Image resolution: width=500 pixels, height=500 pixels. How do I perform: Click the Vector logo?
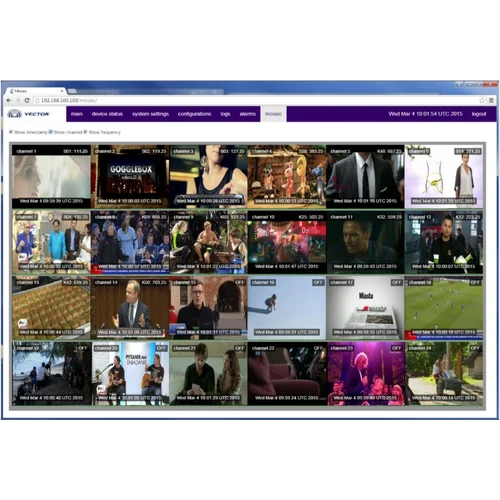(x=28, y=114)
